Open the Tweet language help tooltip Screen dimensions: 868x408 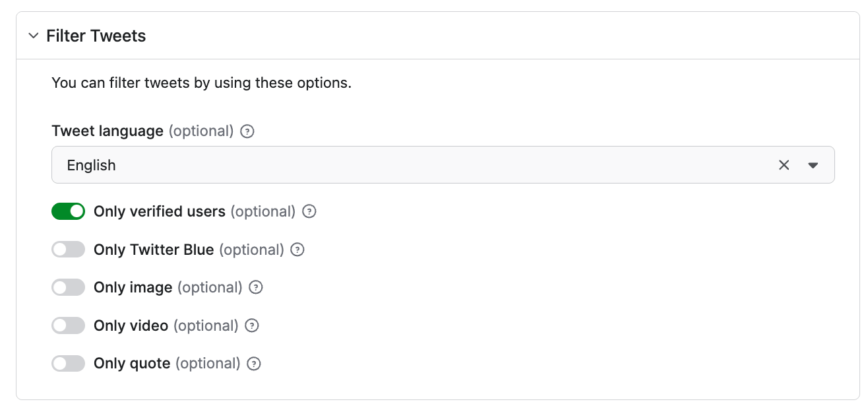[246, 131]
